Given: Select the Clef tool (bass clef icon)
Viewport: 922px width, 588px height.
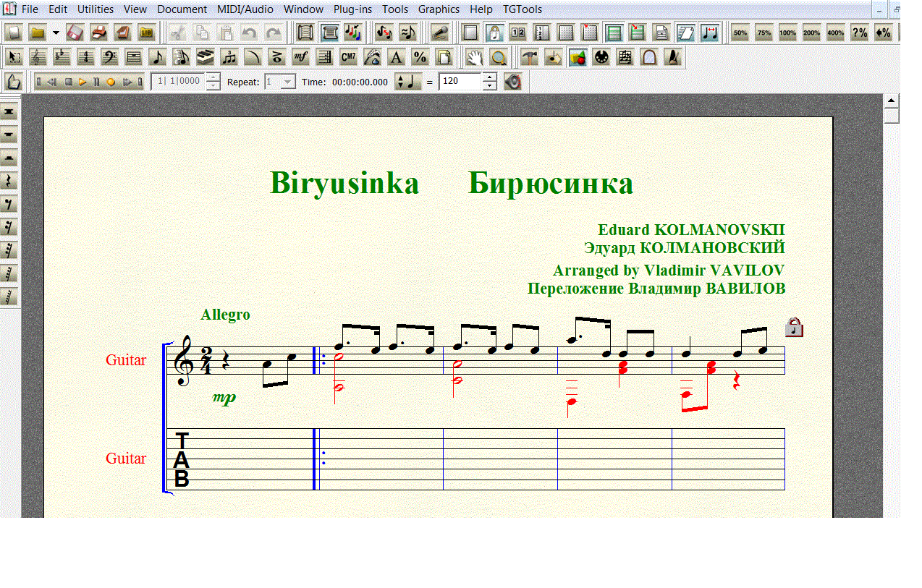Looking at the screenshot, I should [x=109, y=57].
